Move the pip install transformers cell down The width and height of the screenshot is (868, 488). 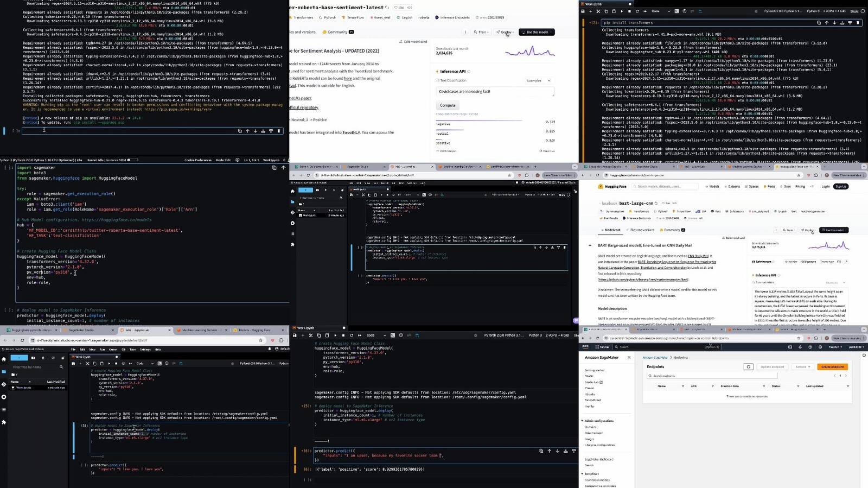(x=834, y=23)
